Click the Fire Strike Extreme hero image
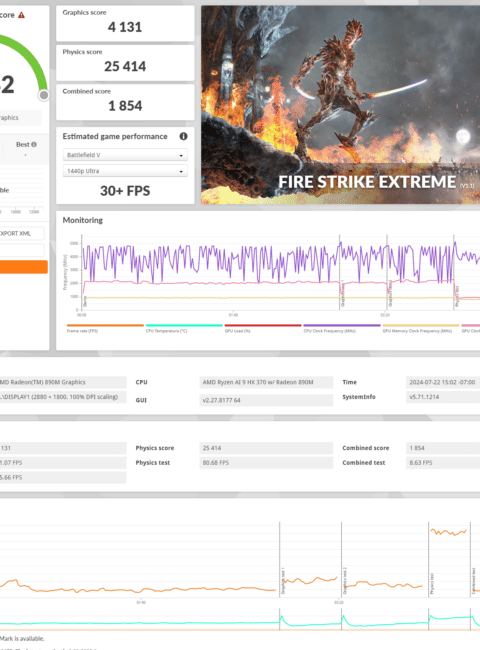Image resolution: width=480 pixels, height=650 pixels. pos(340,104)
